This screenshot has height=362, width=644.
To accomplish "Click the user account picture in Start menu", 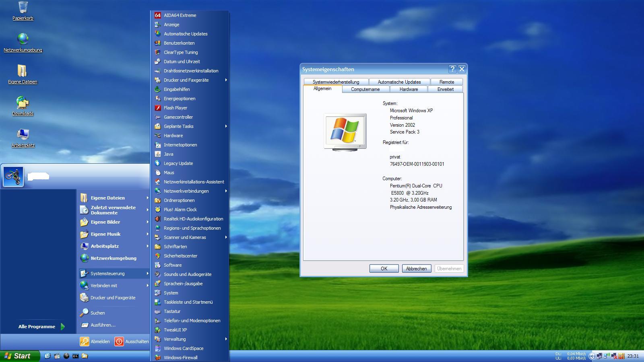I will coord(13,177).
